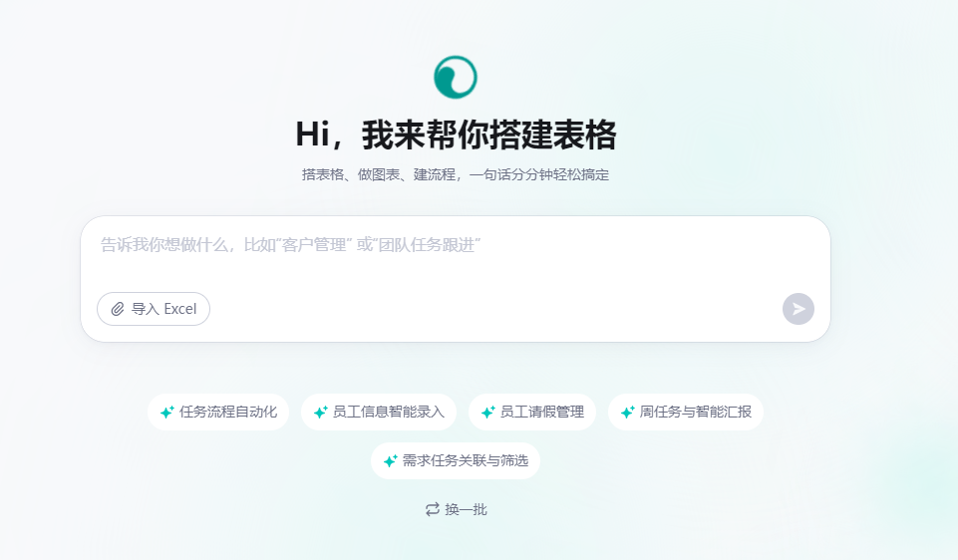Click the 换一批 text label
Screen dimensions: 958x560
click(x=466, y=509)
